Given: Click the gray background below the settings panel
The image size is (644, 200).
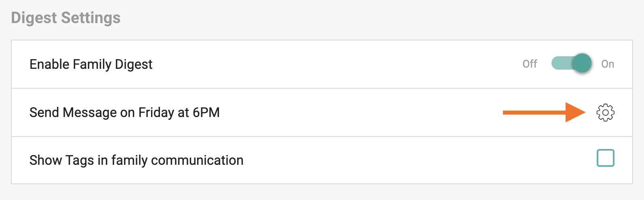Looking at the screenshot, I should (x=322, y=193).
